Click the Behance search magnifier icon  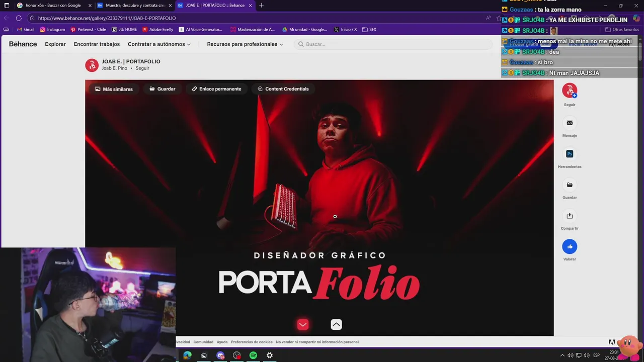pyautogui.click(x=301, y=44)
